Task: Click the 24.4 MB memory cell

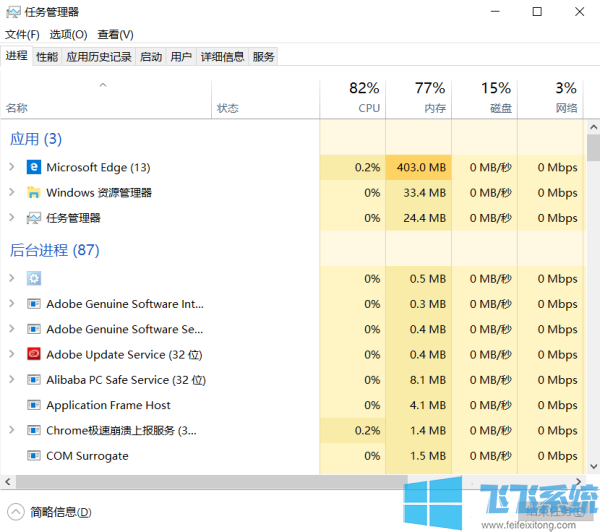Action: coord(419,218)
